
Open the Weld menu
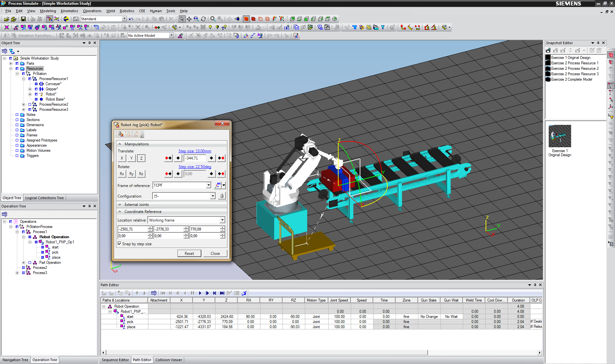111,11
